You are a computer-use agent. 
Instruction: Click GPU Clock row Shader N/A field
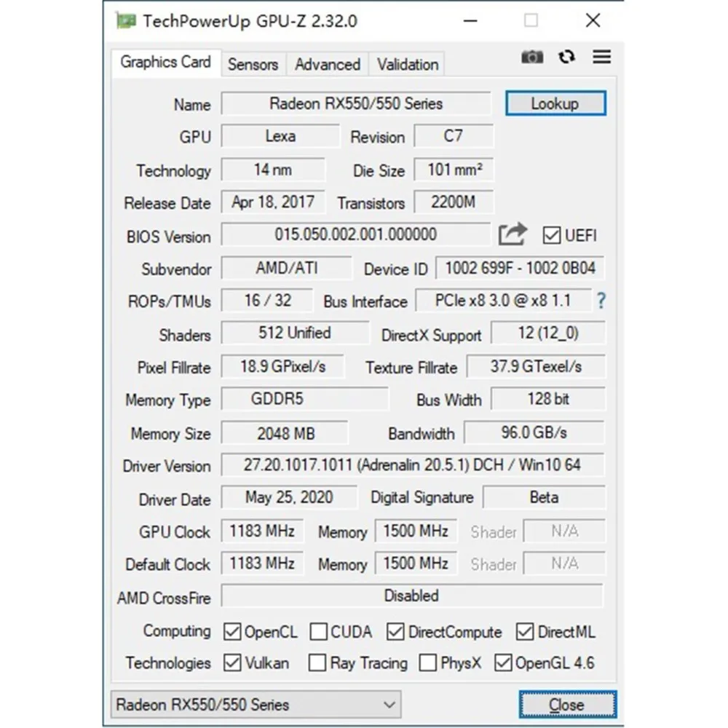click(x=564, y=531)
